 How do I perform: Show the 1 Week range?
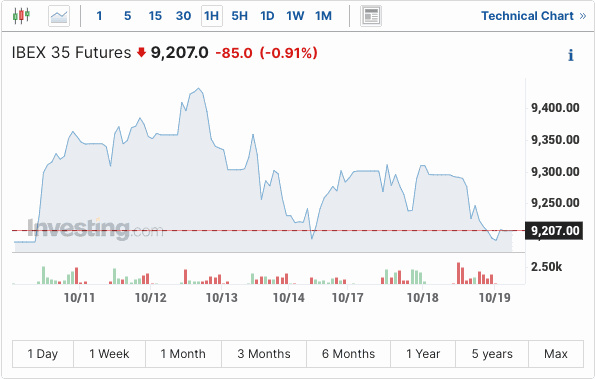click(x=109, y=354)
